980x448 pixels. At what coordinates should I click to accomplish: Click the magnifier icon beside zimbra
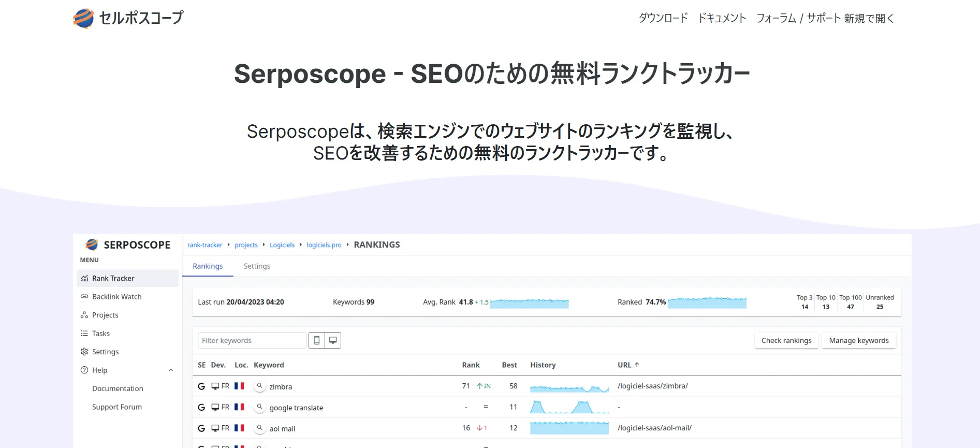click(260, 386)
